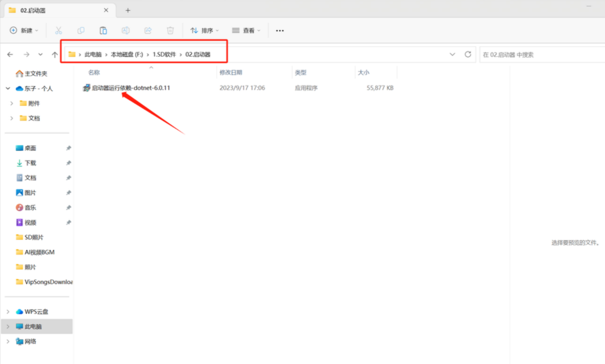Click 02.启动器 breadcrumb segment

[198, 54]
